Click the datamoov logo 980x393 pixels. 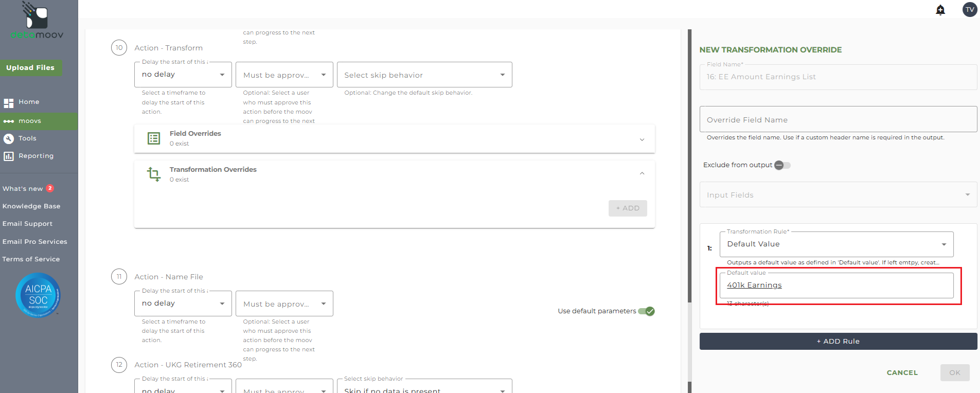pos(37,21)
